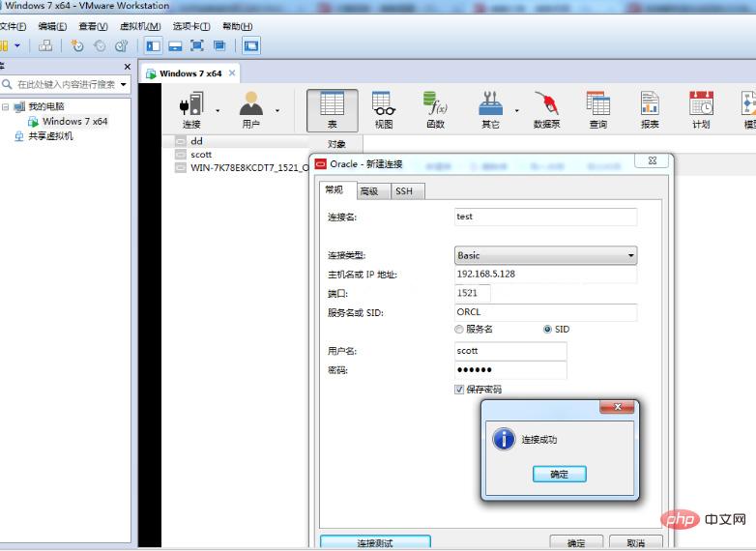Screen dimensions: 756x551
Task: Close the library side panel
Action: (x=128, y=67)
